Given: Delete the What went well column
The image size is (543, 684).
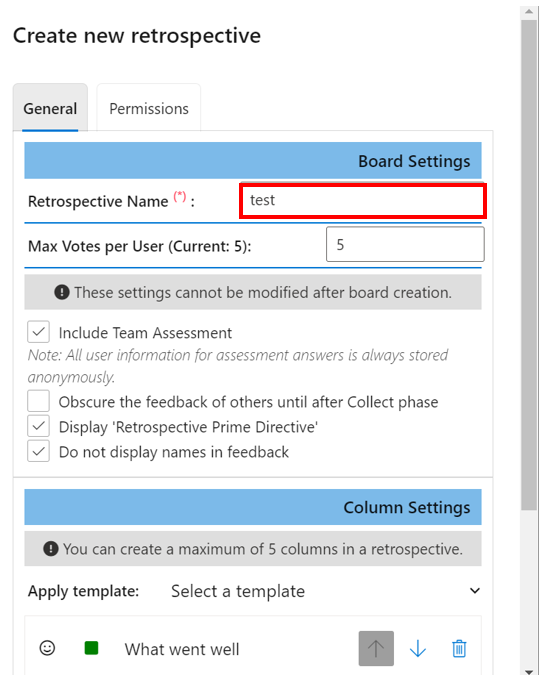Looking at the screenshot, I should 459,649.
